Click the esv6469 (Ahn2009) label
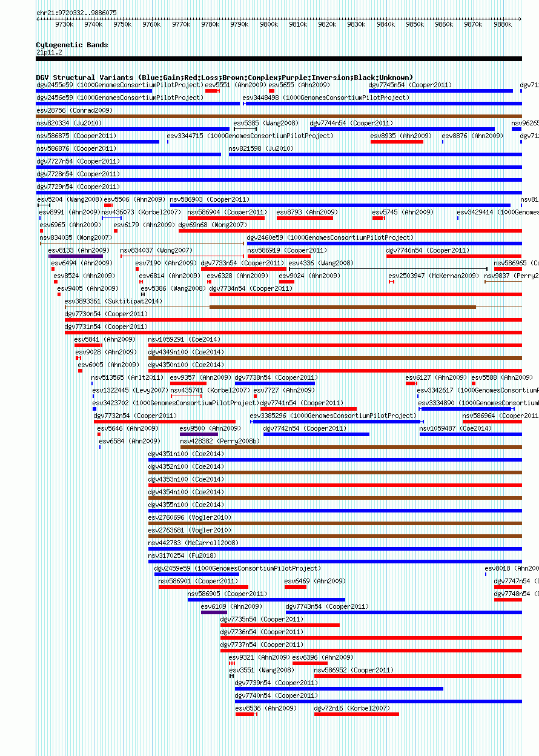The height and width of the screenshot is (756, 539). click(315, 581)
